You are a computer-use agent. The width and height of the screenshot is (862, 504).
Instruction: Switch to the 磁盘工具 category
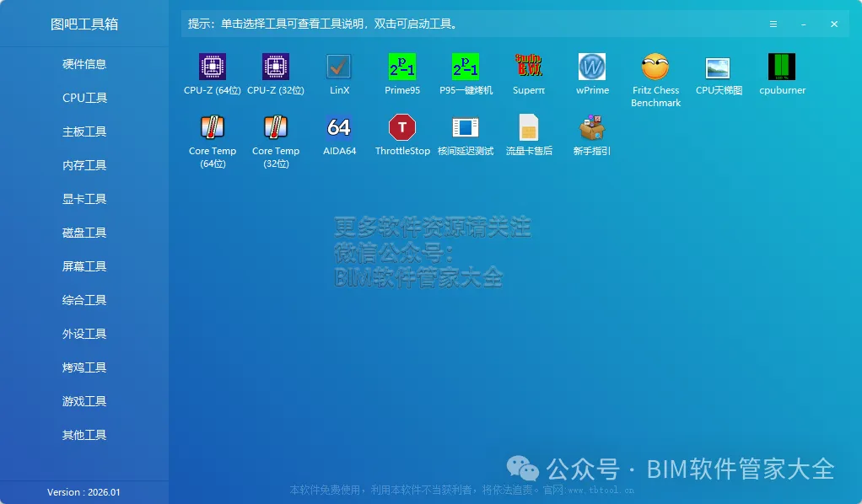[84, 233]
